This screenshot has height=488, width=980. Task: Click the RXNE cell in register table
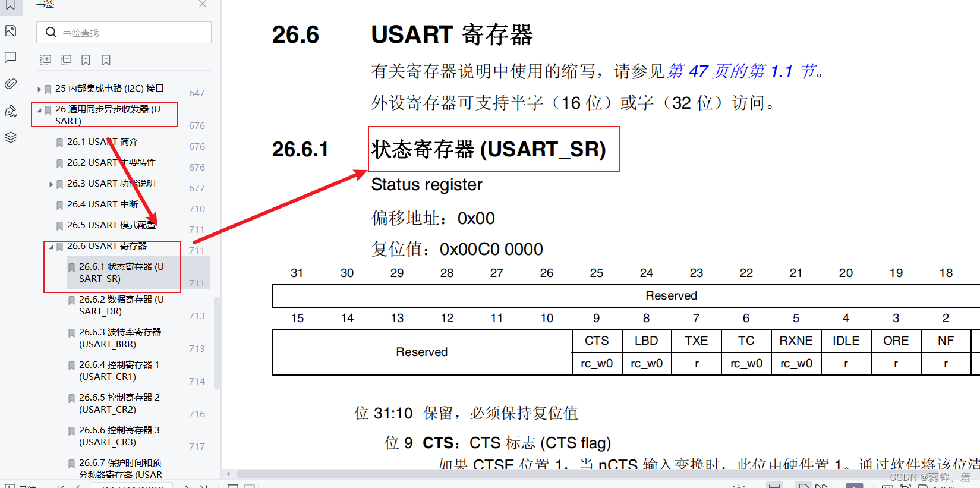796,341
